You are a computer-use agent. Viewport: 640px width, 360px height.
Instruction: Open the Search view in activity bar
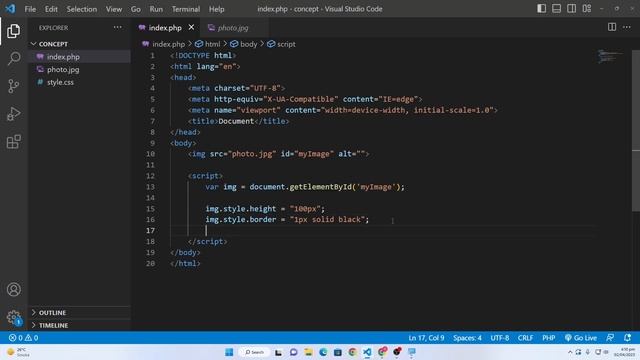[x=13, y=58]
